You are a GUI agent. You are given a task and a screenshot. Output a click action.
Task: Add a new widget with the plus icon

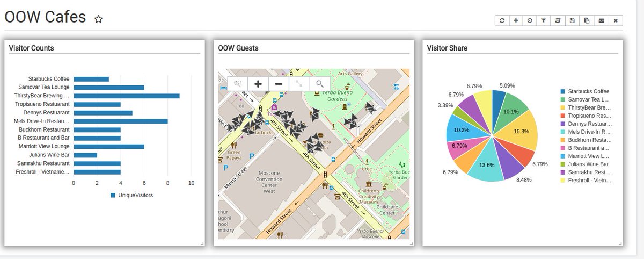point(516,20)
